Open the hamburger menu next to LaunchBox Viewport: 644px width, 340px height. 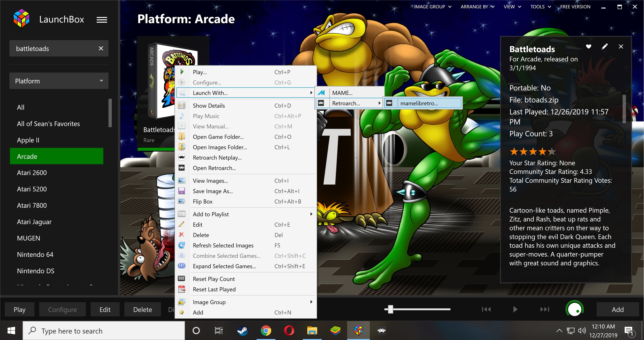102,20
